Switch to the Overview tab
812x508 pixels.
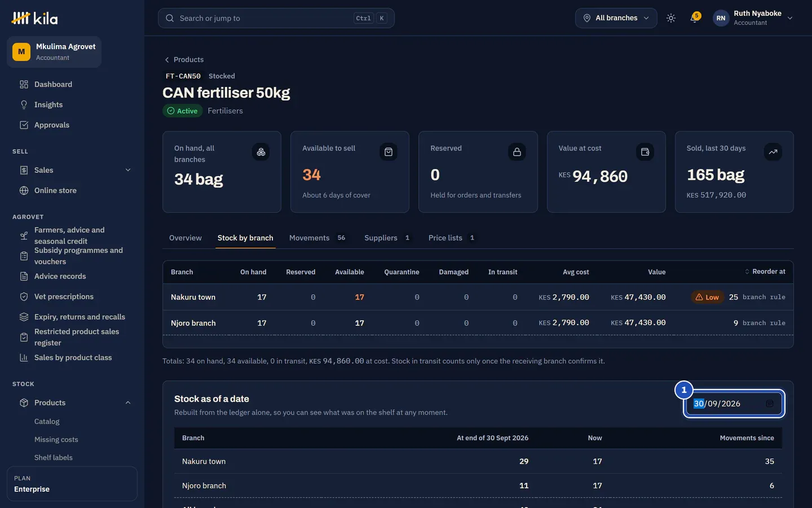pyautogui.click(x=186, y=238)
